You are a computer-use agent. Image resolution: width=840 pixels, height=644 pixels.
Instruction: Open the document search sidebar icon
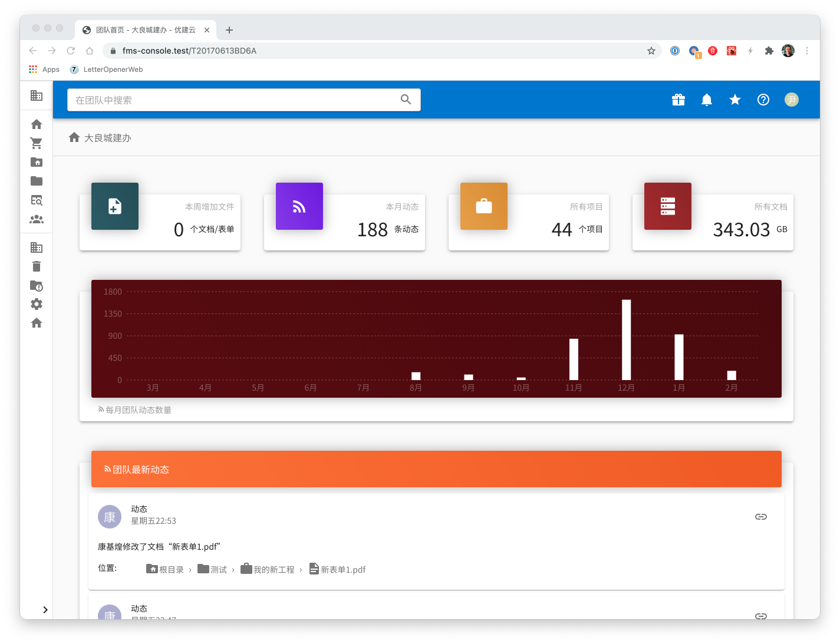37,200
